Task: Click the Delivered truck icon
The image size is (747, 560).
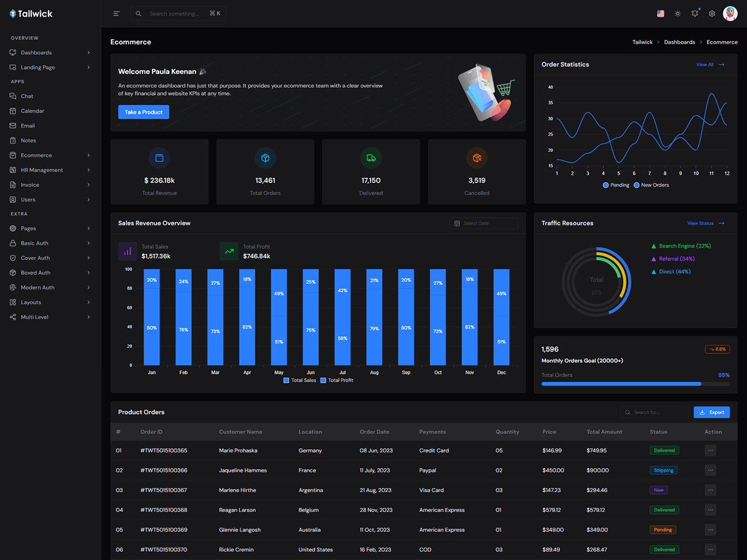Action: click(371, 158)
